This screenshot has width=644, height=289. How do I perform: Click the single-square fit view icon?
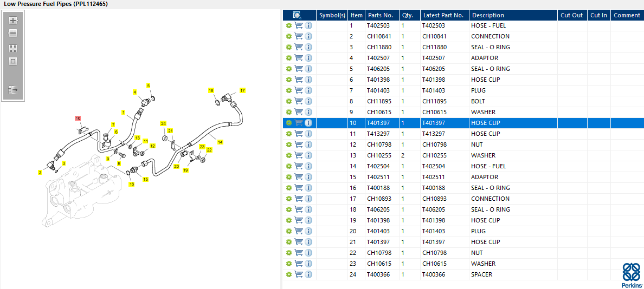tap(13, 62)
